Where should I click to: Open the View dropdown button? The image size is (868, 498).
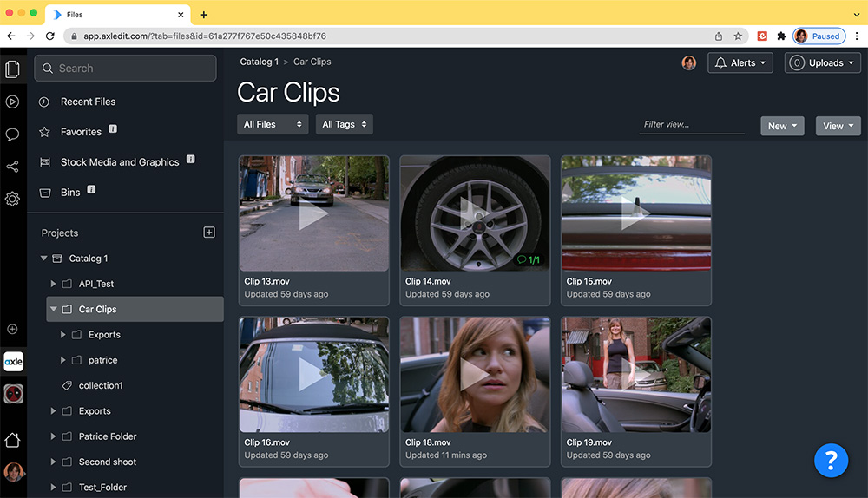click(x=838, y=126)
